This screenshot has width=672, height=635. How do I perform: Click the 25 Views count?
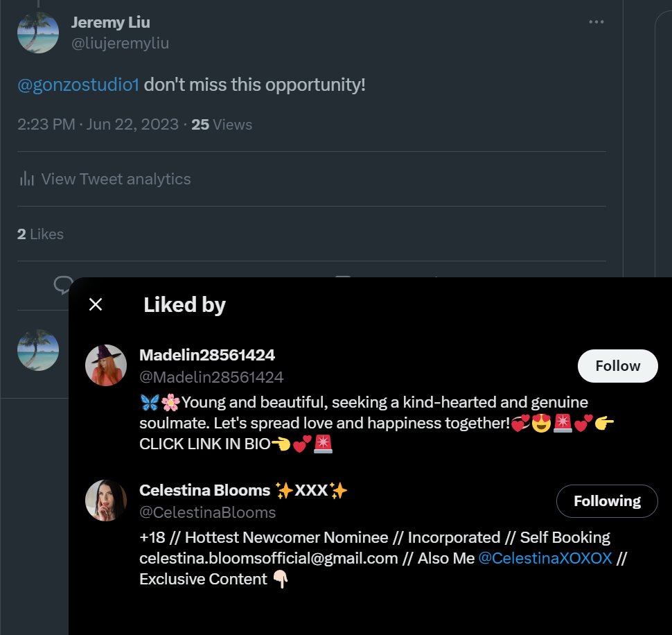click(222, 125)
